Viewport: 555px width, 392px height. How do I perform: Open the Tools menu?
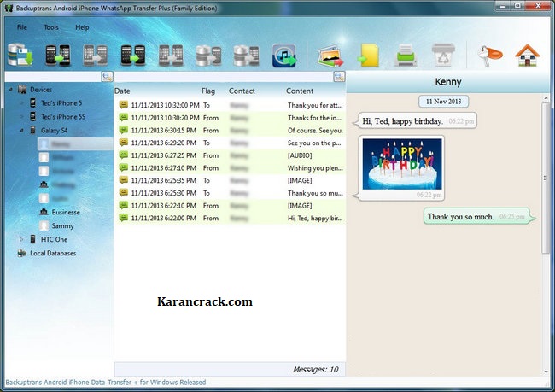pyautogui.click(x=51, y=27)
